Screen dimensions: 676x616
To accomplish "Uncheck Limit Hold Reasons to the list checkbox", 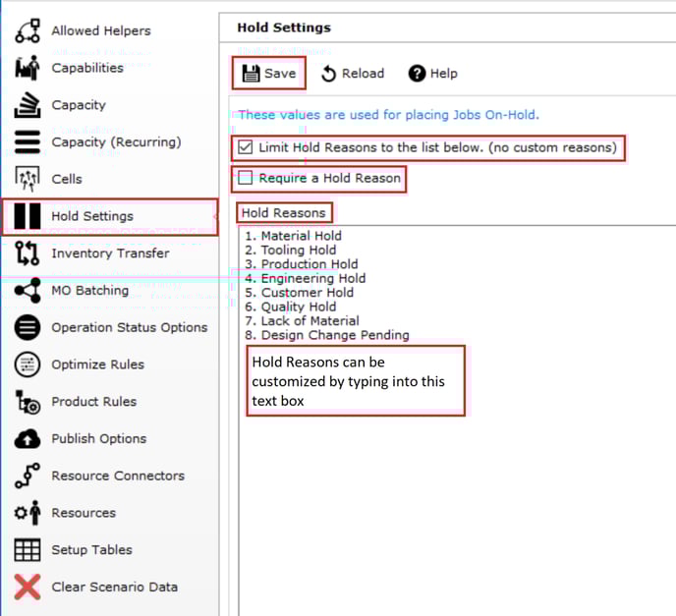I will coord(246,147).
